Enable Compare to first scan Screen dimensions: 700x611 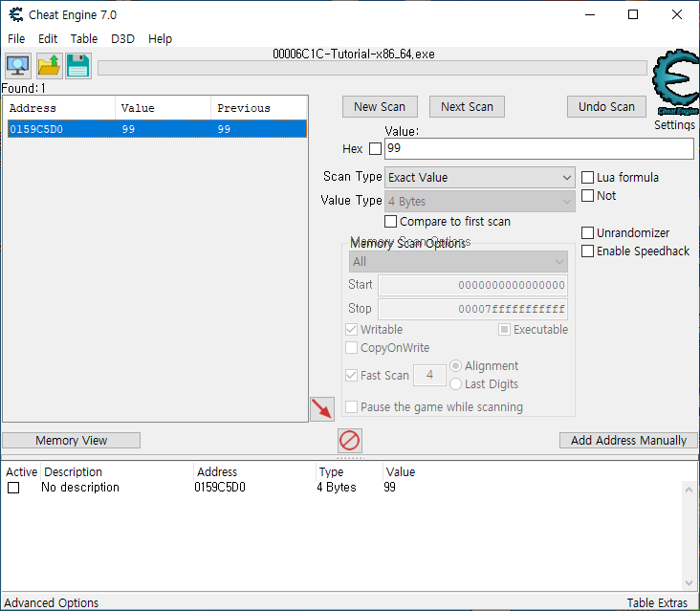390,222
